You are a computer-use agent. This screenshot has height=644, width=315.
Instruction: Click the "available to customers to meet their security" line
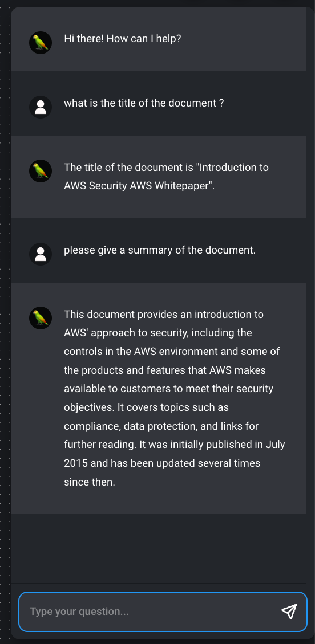coord(168,389)
